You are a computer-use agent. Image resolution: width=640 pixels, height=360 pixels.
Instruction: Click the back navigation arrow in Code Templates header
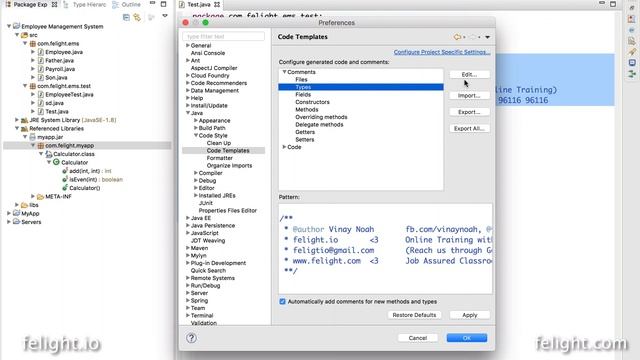[457, 37]
